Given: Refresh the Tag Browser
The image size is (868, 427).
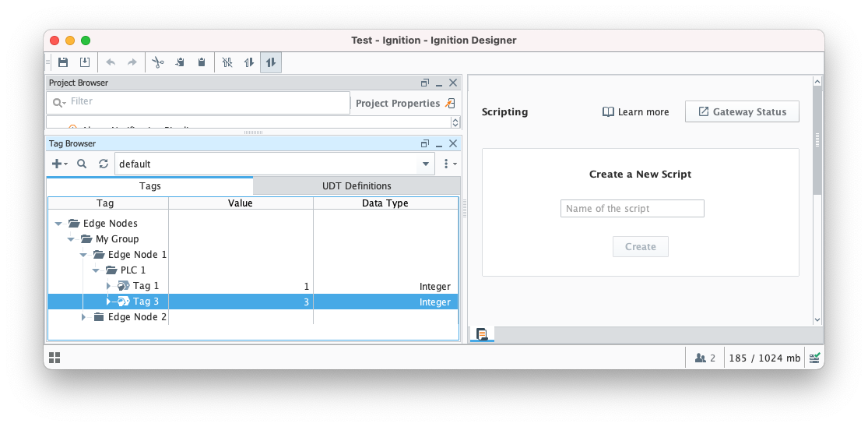Looking at the screenshot, I should (104, 164).
